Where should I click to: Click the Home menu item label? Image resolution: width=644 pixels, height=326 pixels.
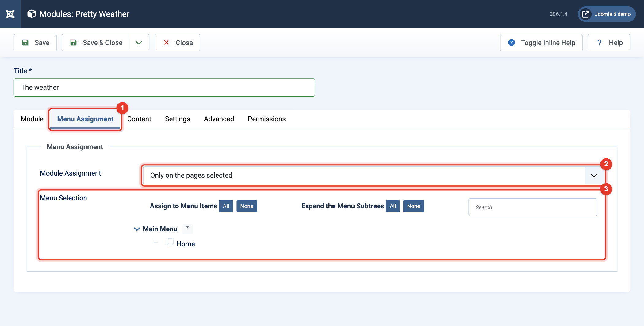(x=186, y=244)
